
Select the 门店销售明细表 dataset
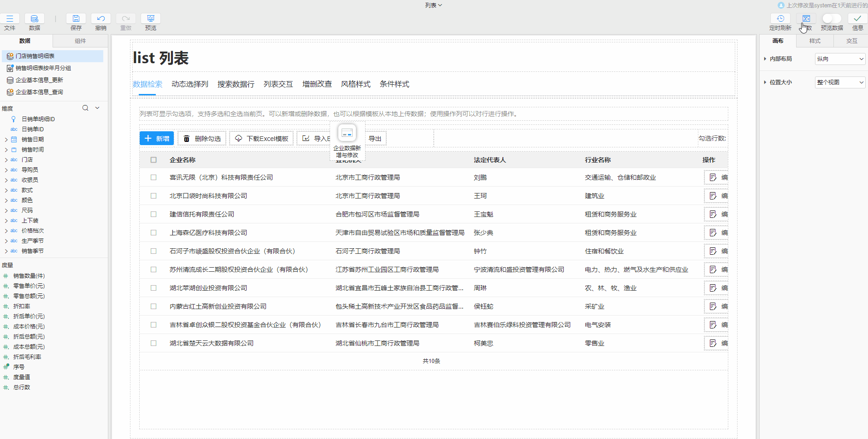(35, 56)
